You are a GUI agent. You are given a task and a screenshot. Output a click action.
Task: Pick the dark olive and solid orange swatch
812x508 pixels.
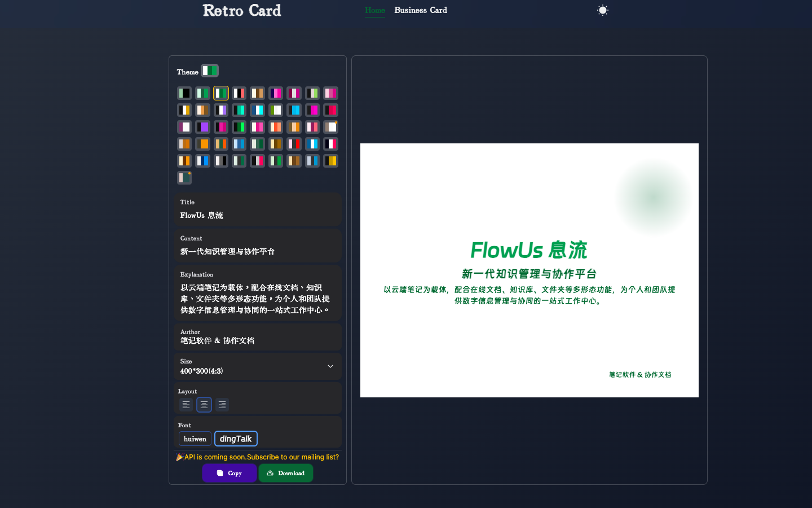[202, 144]
